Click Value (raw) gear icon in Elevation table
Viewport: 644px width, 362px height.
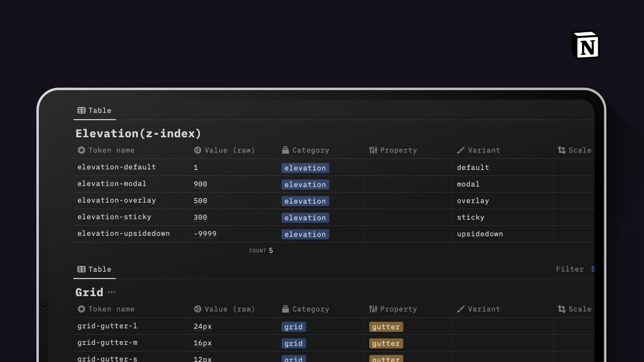tap(198, 150)
